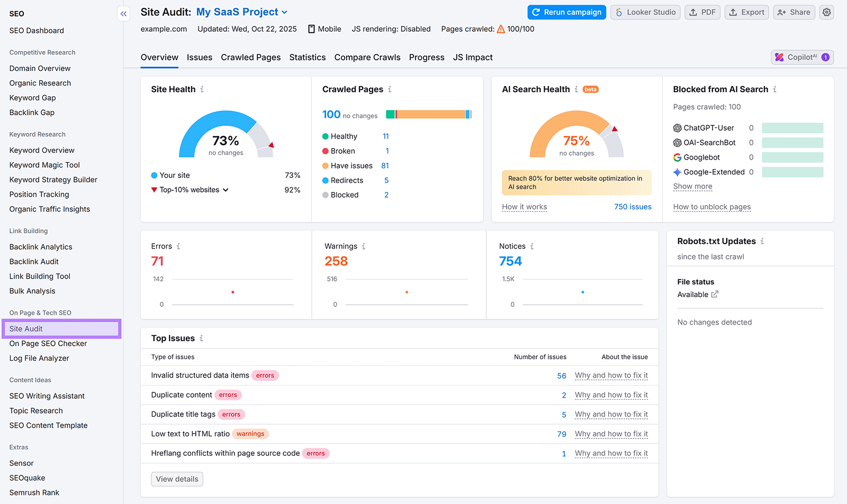Click the PDF export icon
Screen dimensions: 847x504
coord(693,12)
